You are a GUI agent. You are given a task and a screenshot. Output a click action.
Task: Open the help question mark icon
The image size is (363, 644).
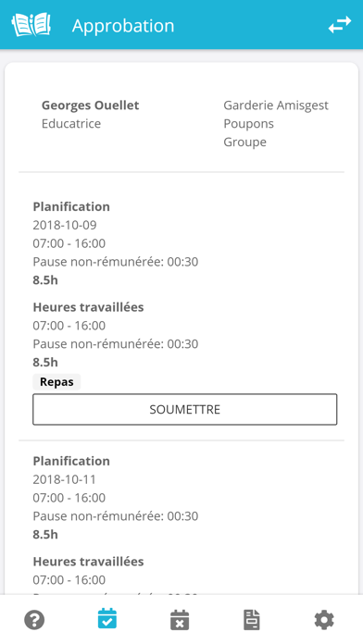34,619
